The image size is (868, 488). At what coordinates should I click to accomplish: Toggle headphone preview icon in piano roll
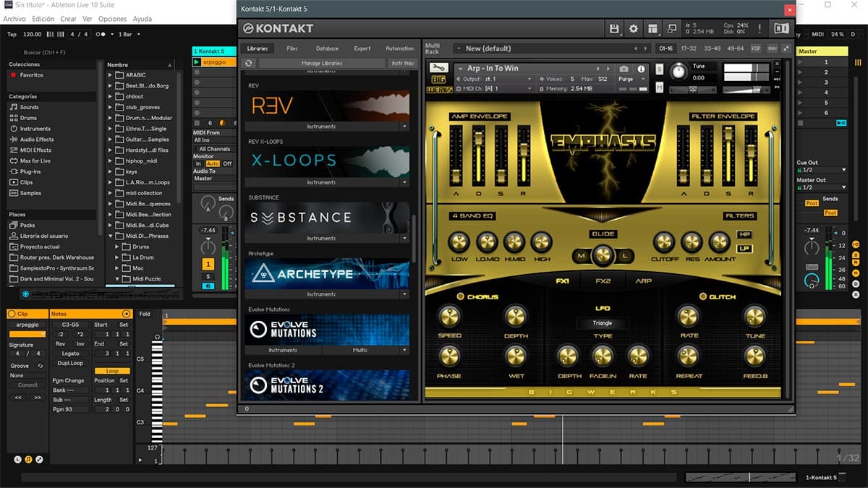coord(158,338)
